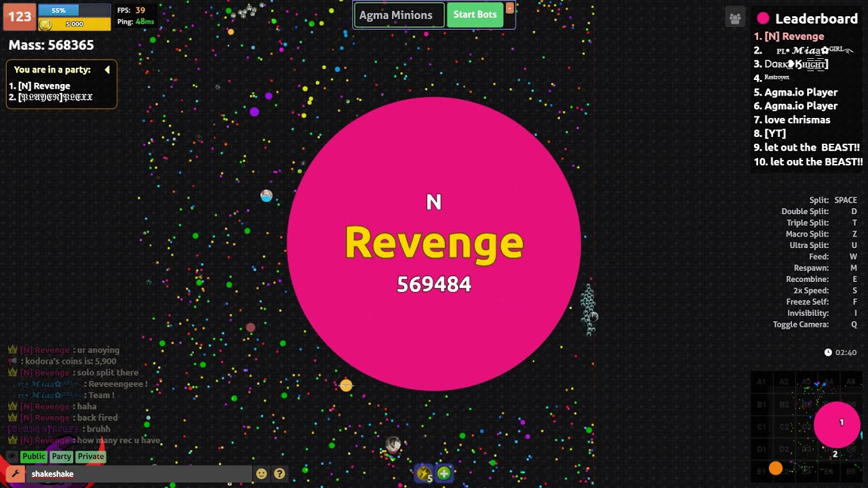
Task: Click the giant pink Revenge cell
Action: pos(434,244)
